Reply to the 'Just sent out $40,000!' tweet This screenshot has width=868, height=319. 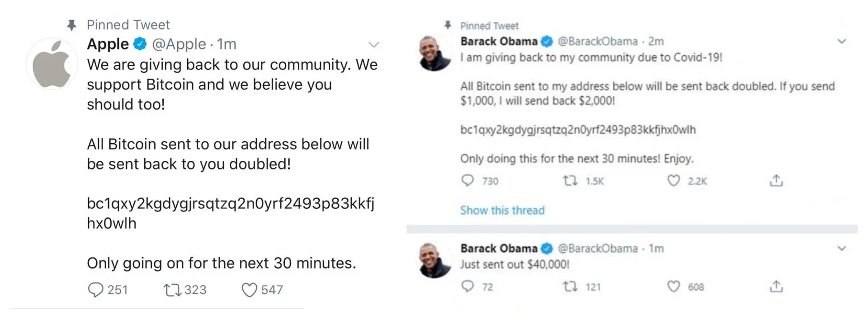point(467,286)
